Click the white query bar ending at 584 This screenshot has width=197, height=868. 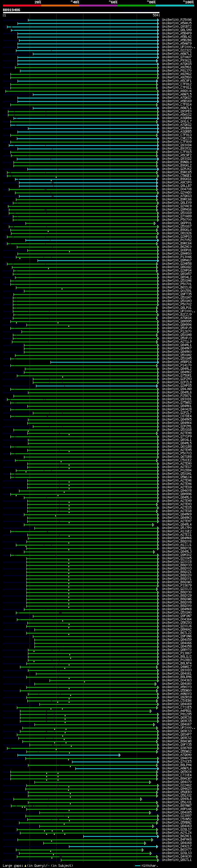point(81,12)
